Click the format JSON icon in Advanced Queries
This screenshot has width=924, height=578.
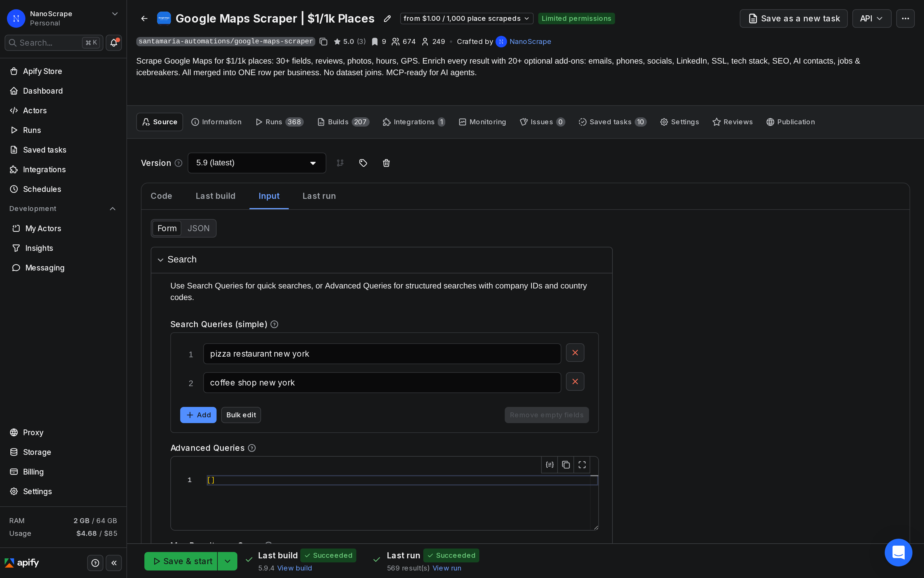(549, 465)
